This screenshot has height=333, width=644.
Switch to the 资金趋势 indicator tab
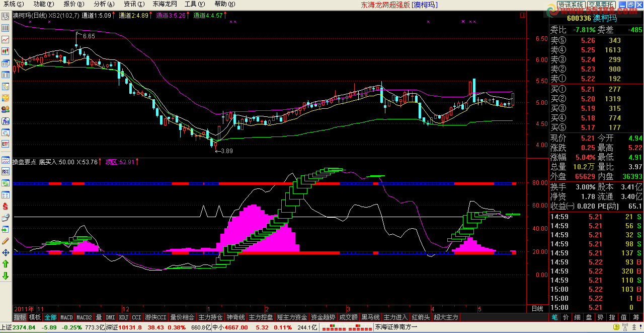[x=323, y=317]
